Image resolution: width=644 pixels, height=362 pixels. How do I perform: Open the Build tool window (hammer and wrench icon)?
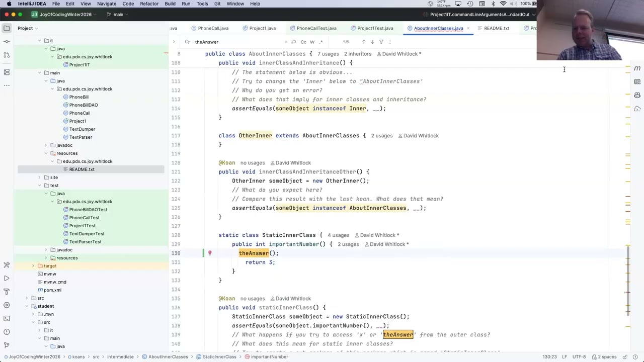[x=7, y=265]
